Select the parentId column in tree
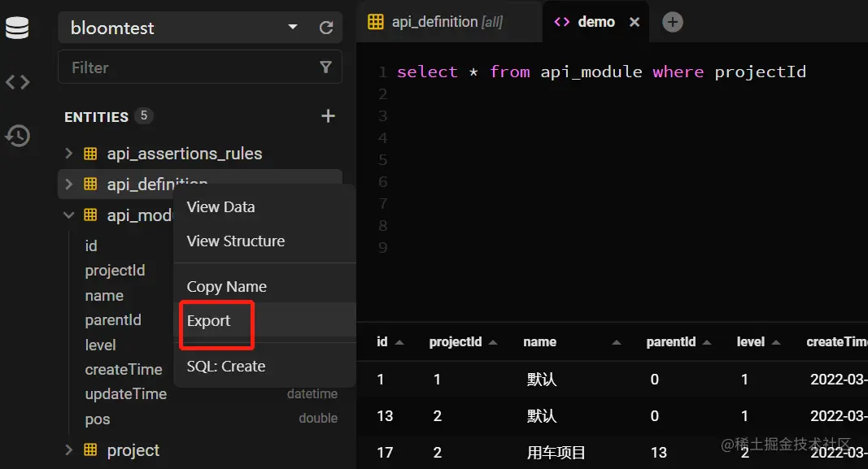This screenshot has width=868, height=469. pos(113,319)
